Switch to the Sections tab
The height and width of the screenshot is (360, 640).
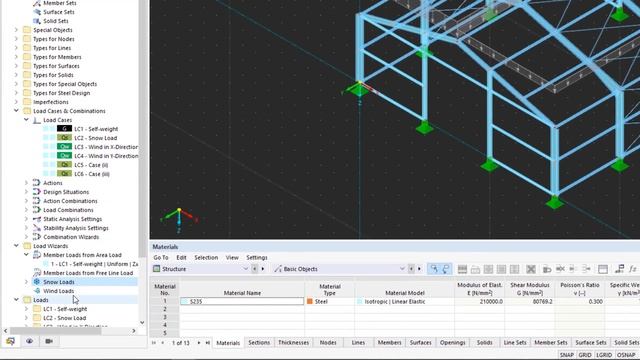pyautogui.click(x=259, y=343)
